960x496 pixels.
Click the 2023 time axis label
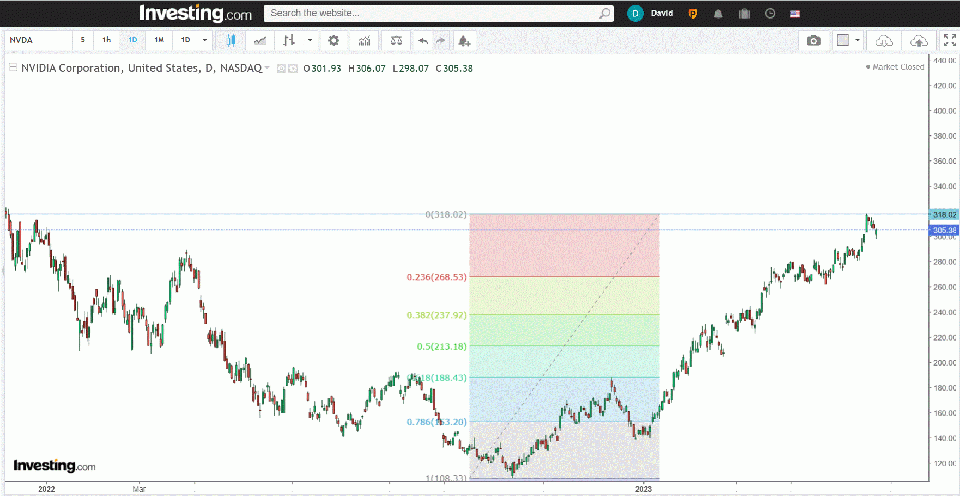tap(644, 489)
